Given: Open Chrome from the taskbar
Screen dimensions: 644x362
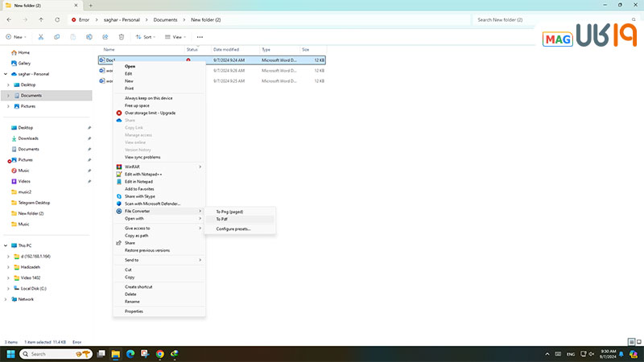Looking at the screenshot, I should point(159,353).
